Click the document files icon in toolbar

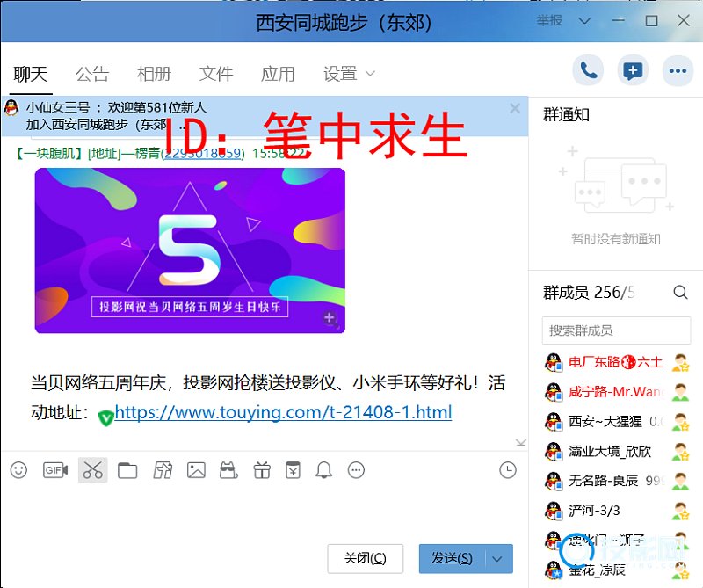(163, 470)
